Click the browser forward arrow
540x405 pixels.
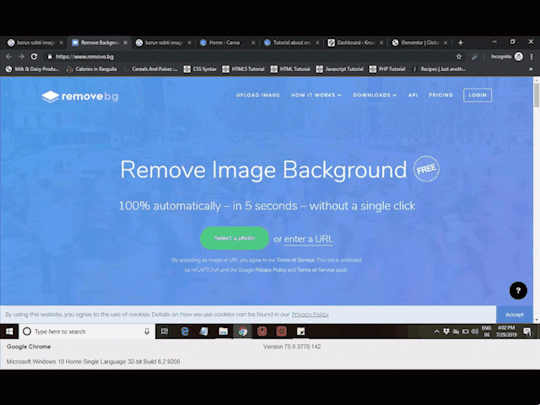coord(21,56)
